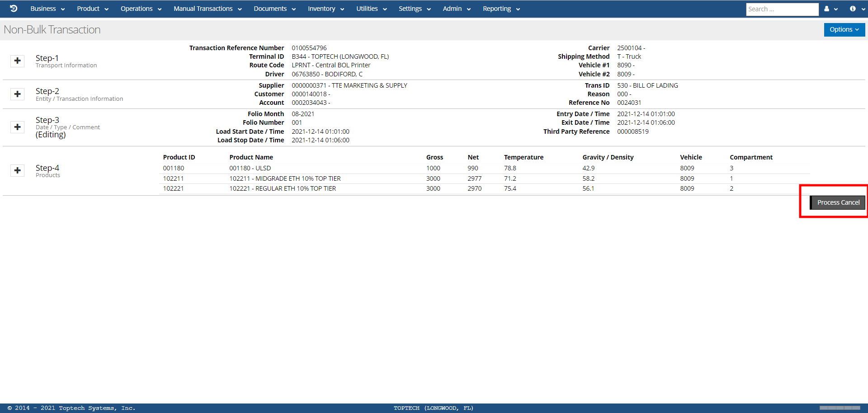Open the Reporting menu
This screenshot has width=868, height=413.
(x=501, y=9)
